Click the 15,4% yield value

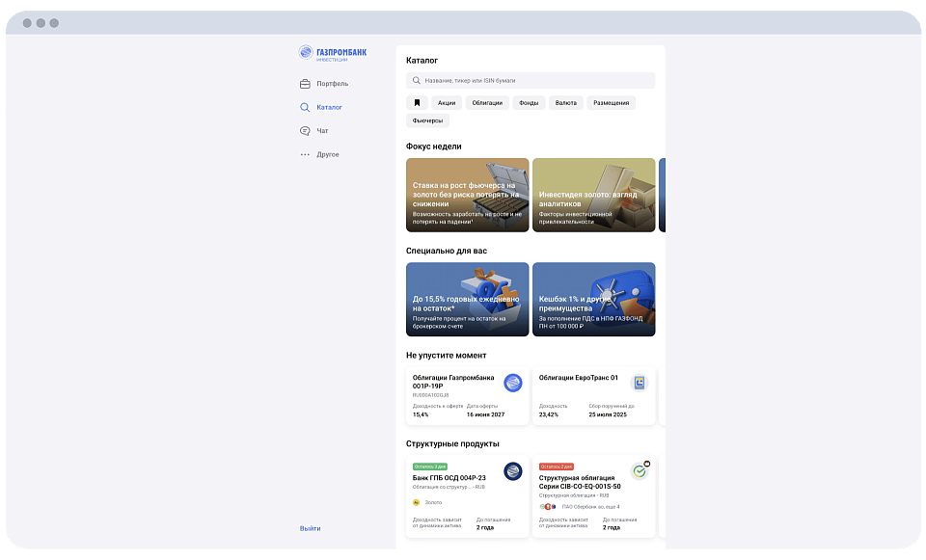pos(421,414)
